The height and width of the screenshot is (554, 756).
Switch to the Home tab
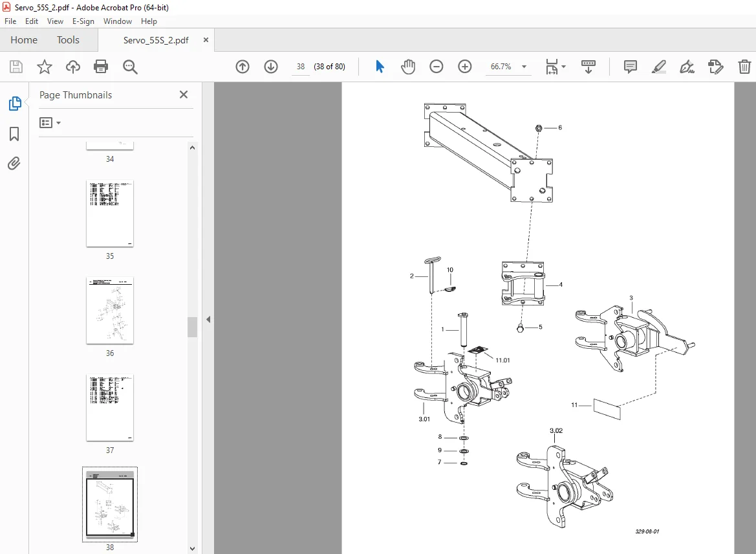coord(24,40)
